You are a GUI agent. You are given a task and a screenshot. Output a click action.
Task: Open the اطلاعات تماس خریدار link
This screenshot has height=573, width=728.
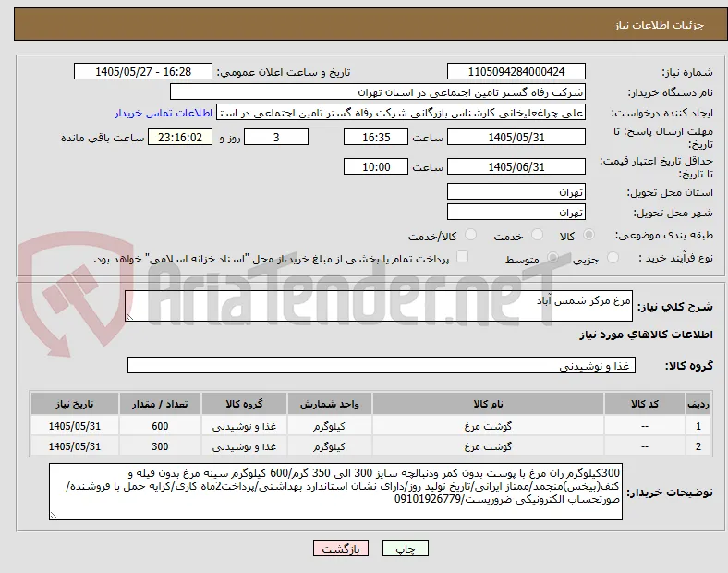(164, 113)
